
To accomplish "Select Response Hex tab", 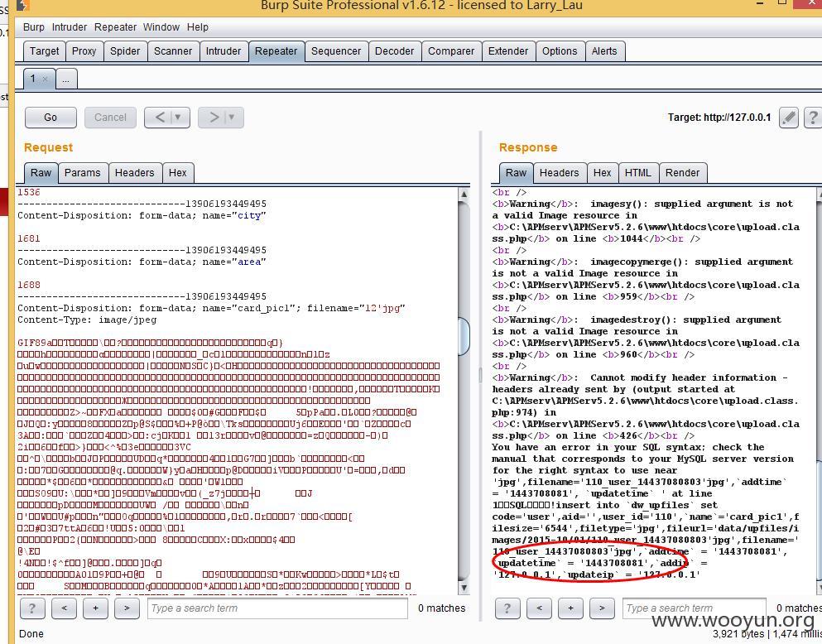I will (603, 173).
